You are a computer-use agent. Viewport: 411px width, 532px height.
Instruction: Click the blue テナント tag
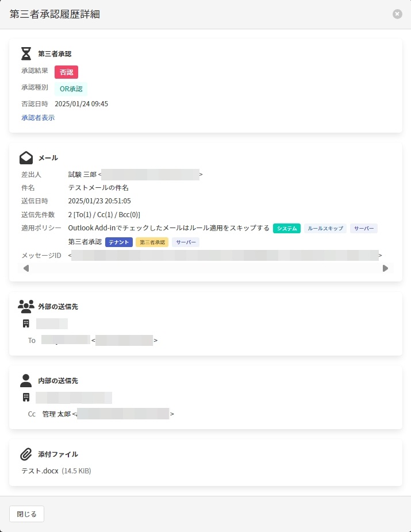[119, 242]
